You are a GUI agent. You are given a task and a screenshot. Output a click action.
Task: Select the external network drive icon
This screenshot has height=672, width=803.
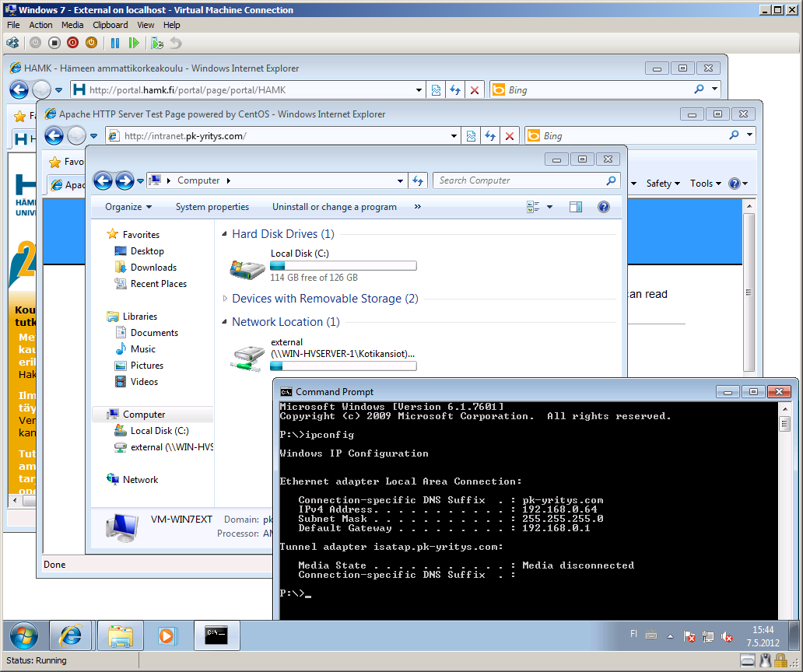click(247, 358)
